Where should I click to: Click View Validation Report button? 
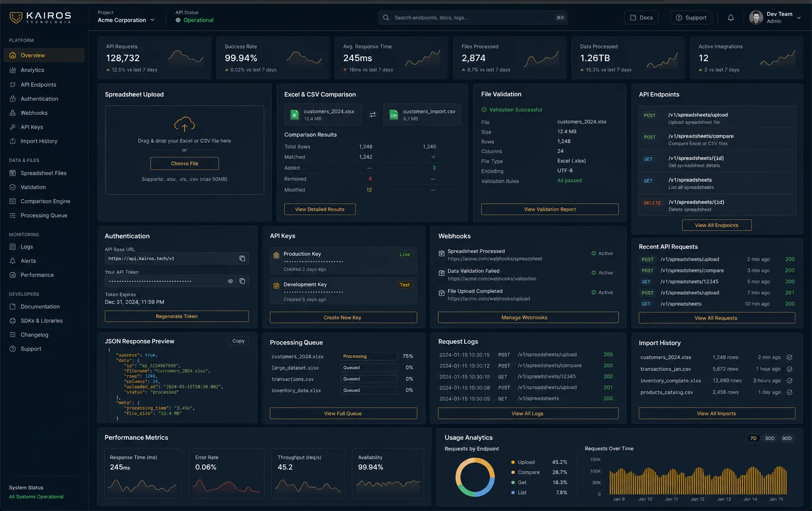(550, 209)
